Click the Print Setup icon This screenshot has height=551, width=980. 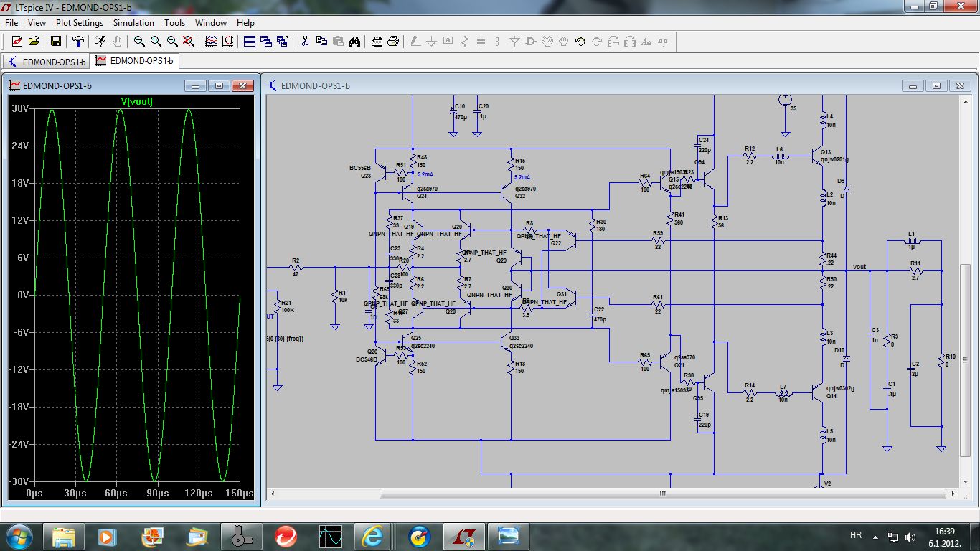(x=377, y=42)
